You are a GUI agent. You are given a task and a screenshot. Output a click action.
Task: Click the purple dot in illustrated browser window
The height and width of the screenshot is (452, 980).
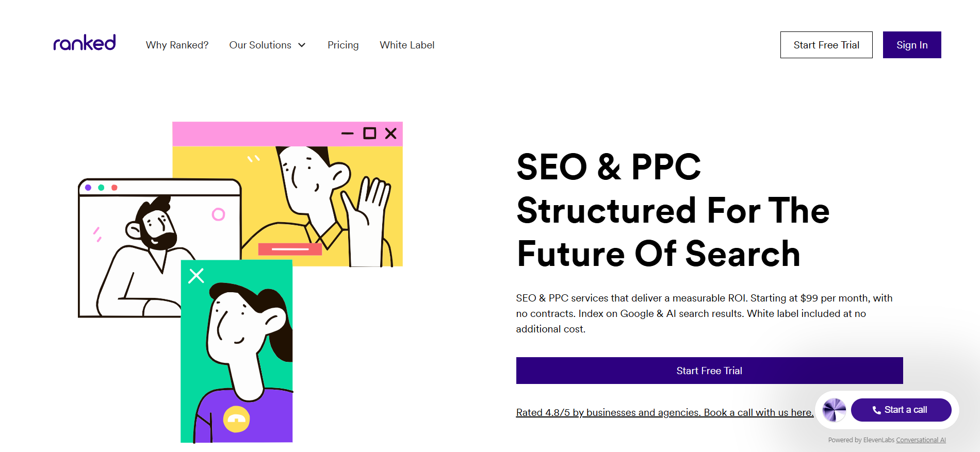[88, 188]
